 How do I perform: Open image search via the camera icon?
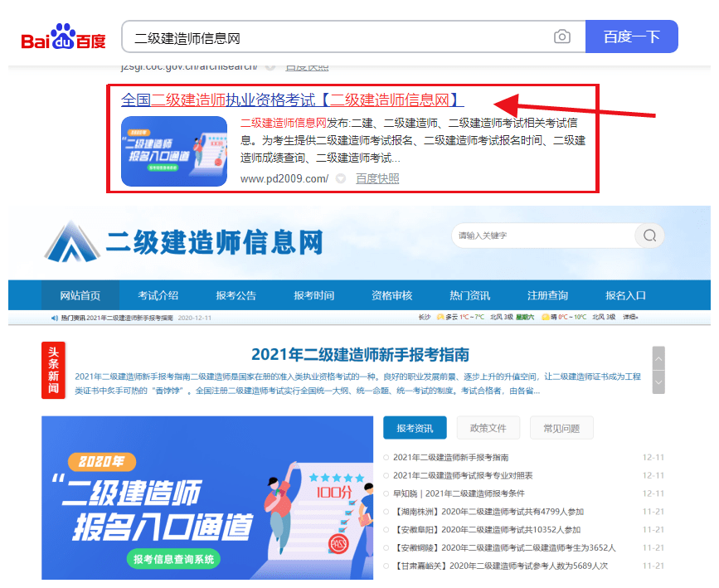click(562, 36)
